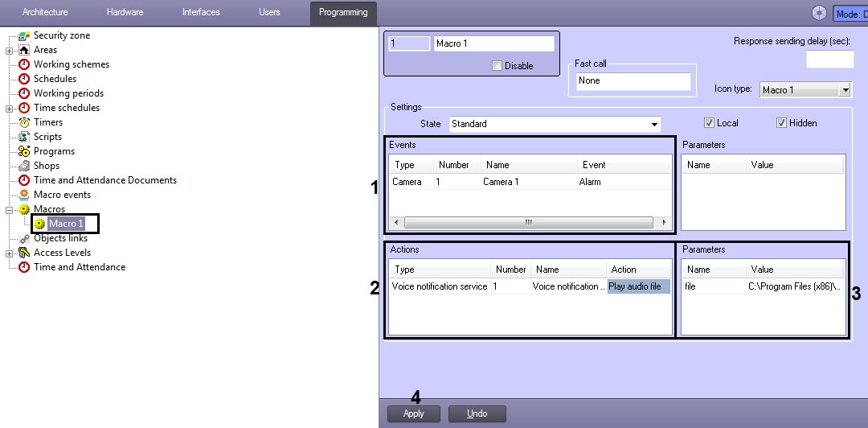Click the Macro events icon

24,194
